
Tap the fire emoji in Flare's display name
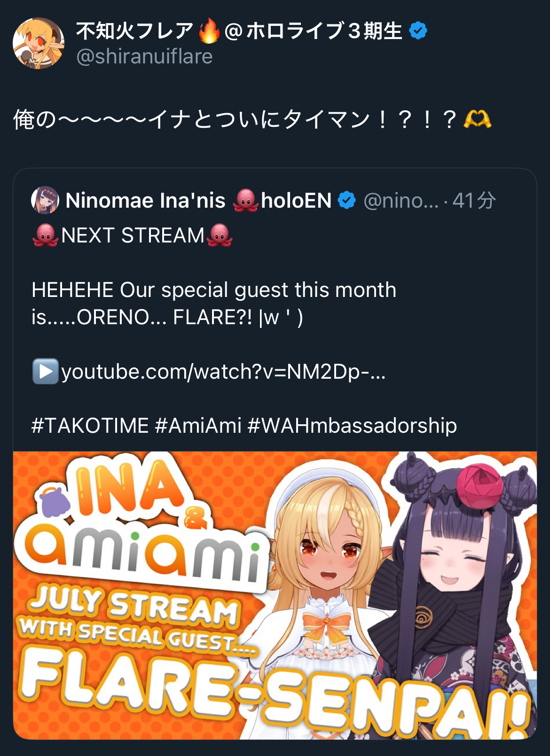tap(209, 31)
